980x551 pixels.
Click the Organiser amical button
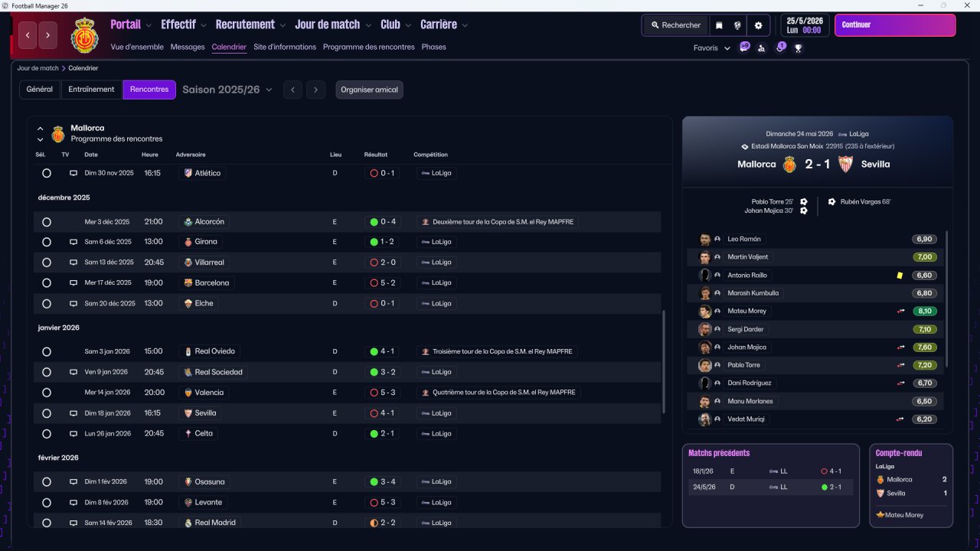[x=369, y=90]
